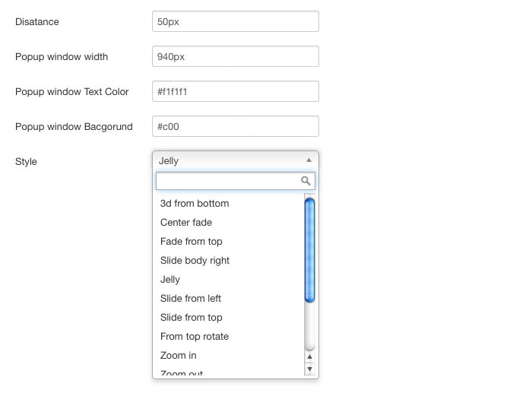Choose "Slide body right" option
This screenshot has height=399, width=532.
195,261
